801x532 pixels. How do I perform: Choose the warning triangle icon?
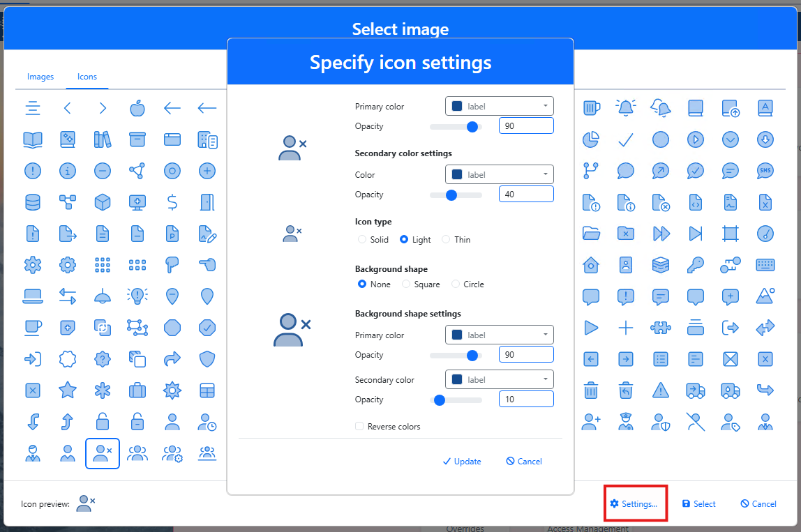[661, 390]
